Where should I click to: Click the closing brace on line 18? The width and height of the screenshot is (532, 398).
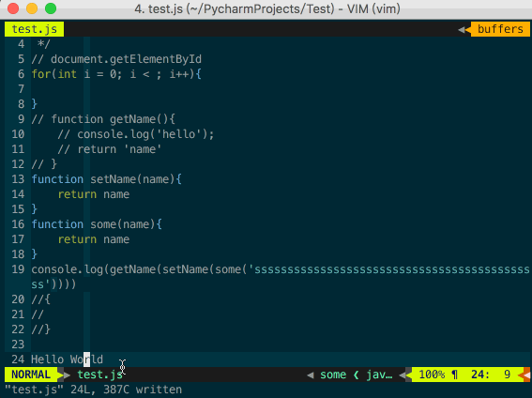pos(35,254)
